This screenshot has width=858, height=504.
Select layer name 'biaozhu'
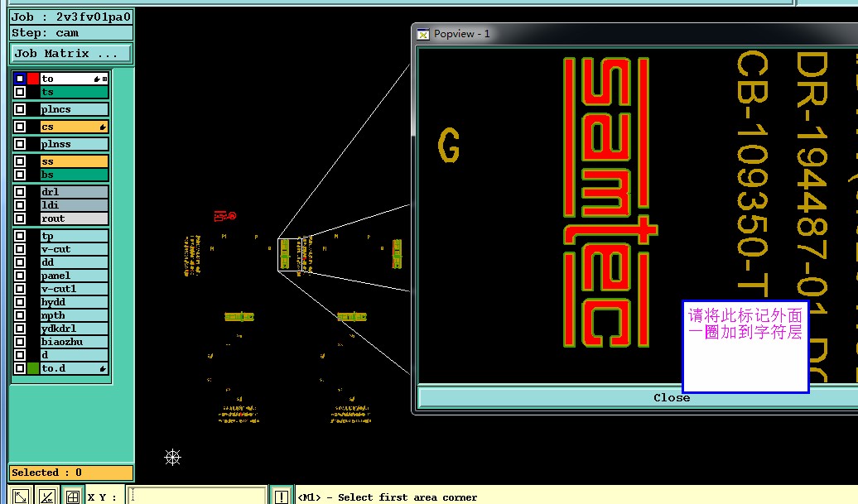click(x=74, y=342)
